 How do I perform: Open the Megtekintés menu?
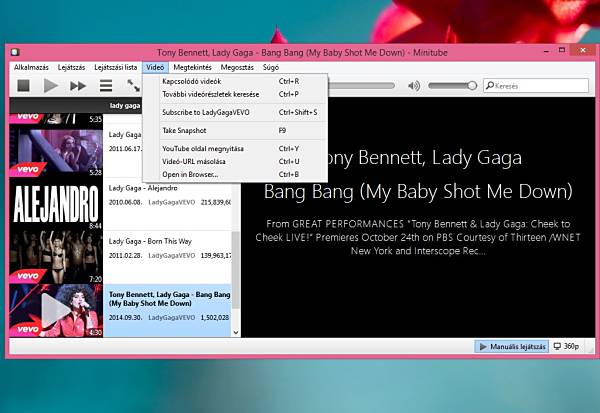192,67
